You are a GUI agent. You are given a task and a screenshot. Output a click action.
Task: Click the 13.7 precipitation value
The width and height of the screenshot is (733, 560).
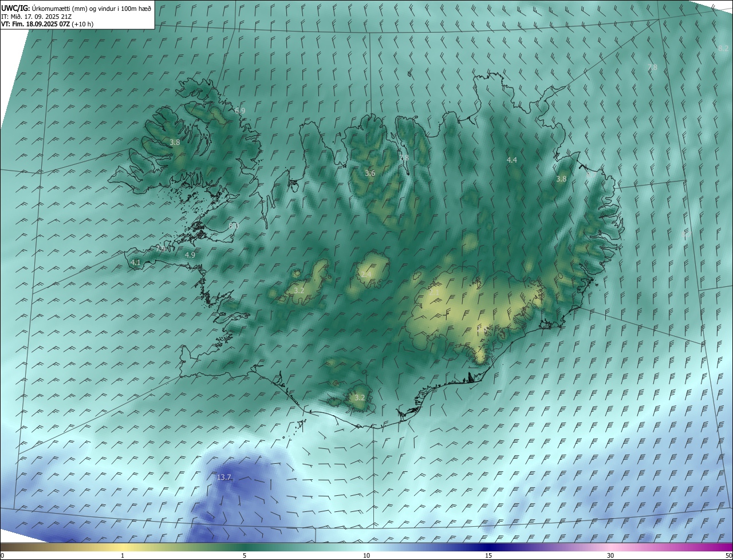coord(224,478)
